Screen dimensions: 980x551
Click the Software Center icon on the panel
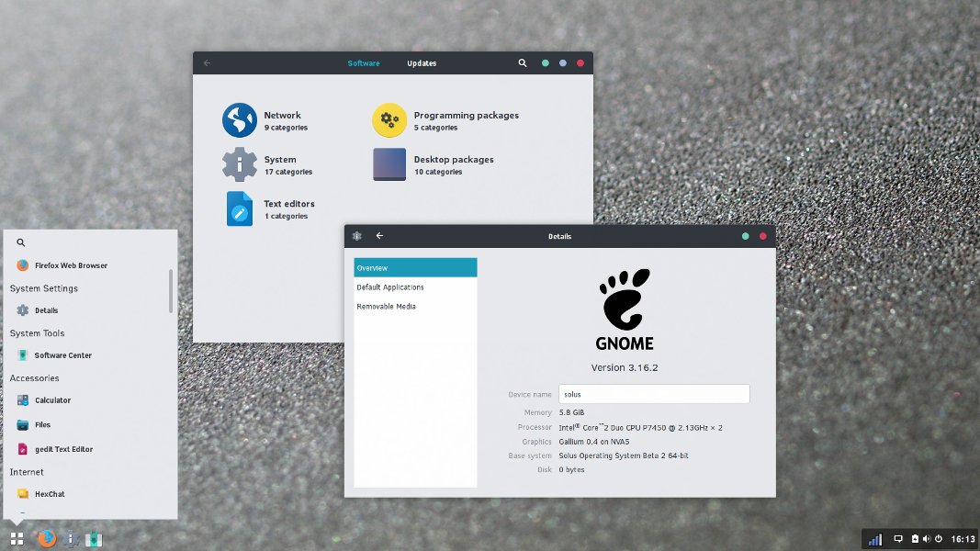tap(94, 538)
